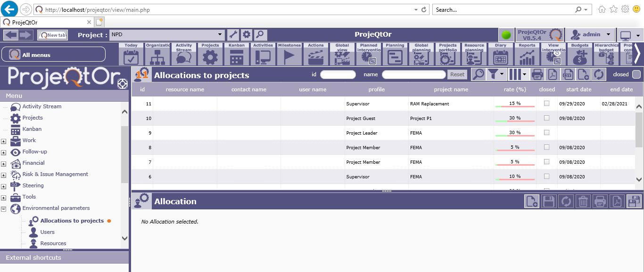Check closed box for RAM Replacement row
The image size is (644, 272).
tap(547, 104)
